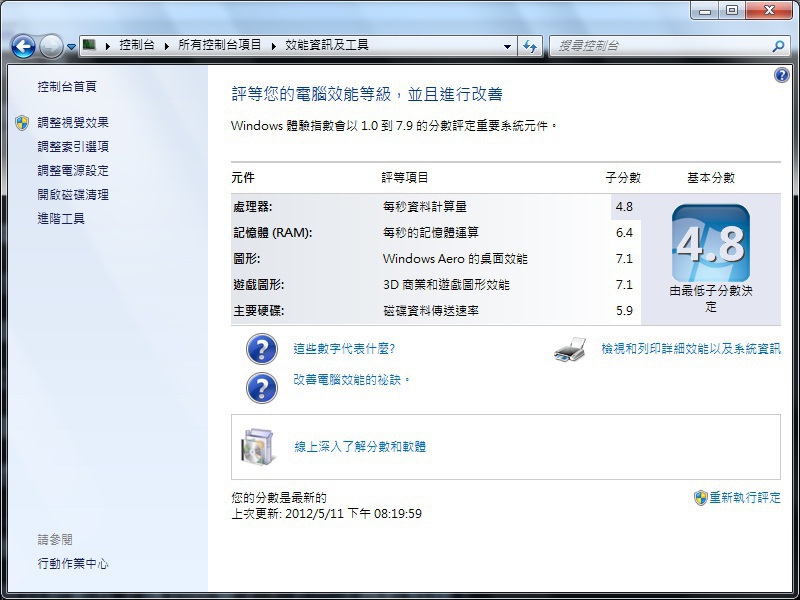This screenshot has width=800, height=600.
Task: Click shield icon beside 重新執行評定
Action: tap(701, 498)
